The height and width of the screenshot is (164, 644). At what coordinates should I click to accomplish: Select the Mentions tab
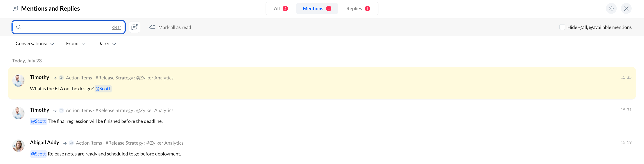coord(317,9)
